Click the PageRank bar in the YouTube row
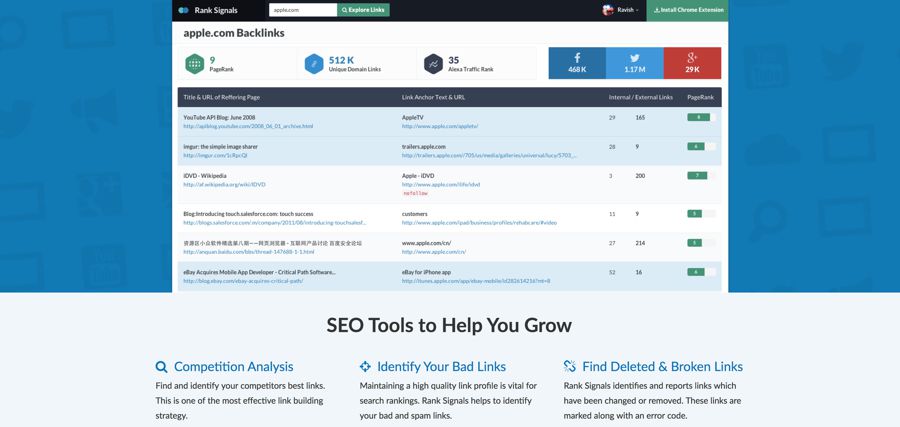Image resolution: width=900 pixels, height=427 pixels. (700, 118)
